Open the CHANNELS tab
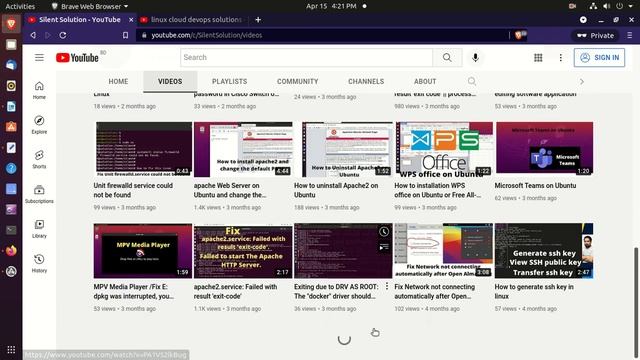Viewport: 640px width, 360px height. click(x=366, y=82)
